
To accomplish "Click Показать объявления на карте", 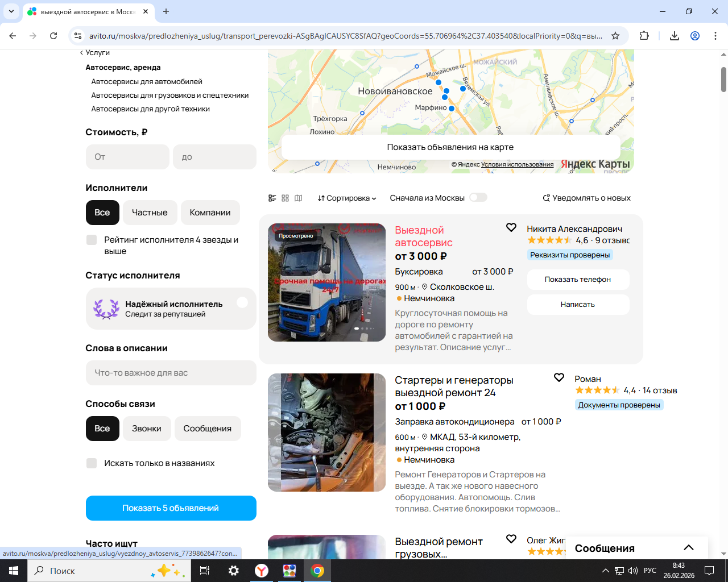I will click(x=450, y=147).
